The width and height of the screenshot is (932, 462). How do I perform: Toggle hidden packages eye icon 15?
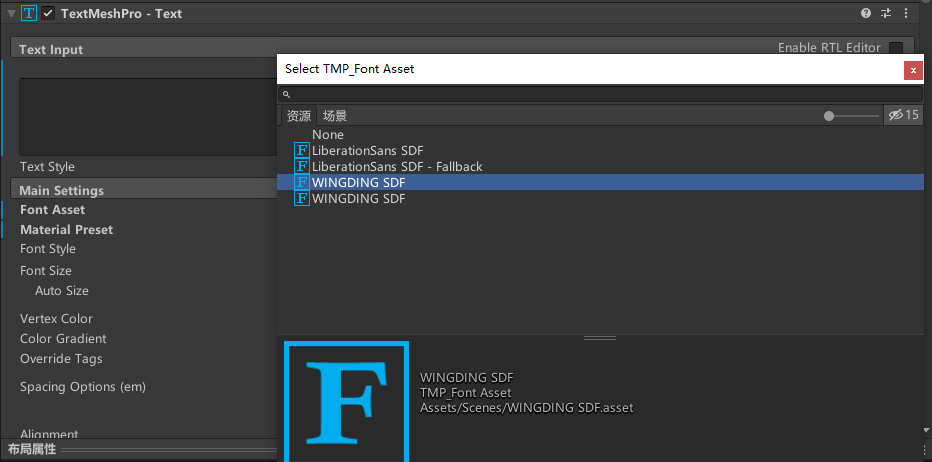903,115
